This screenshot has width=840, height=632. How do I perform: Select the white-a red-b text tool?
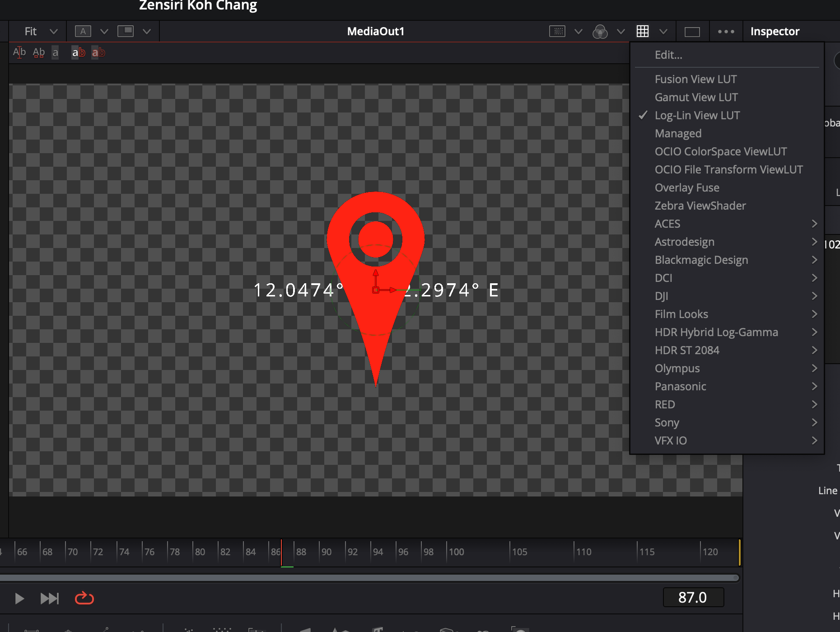79,52
